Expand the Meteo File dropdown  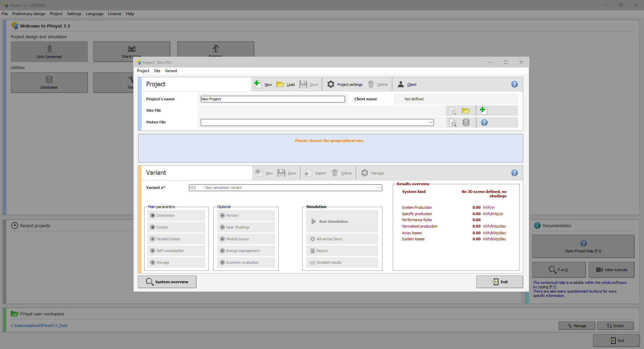pos(431,122)
